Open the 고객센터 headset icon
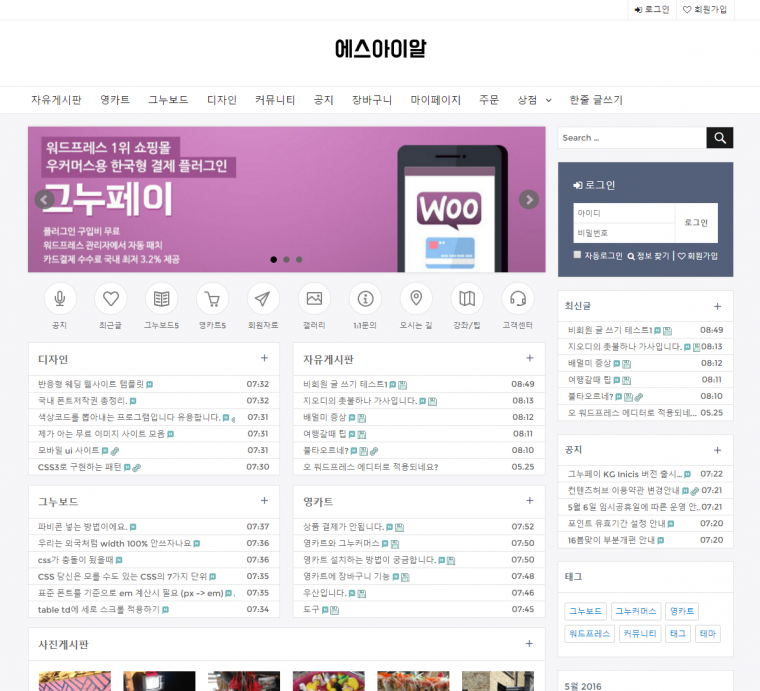 point(518,298)
